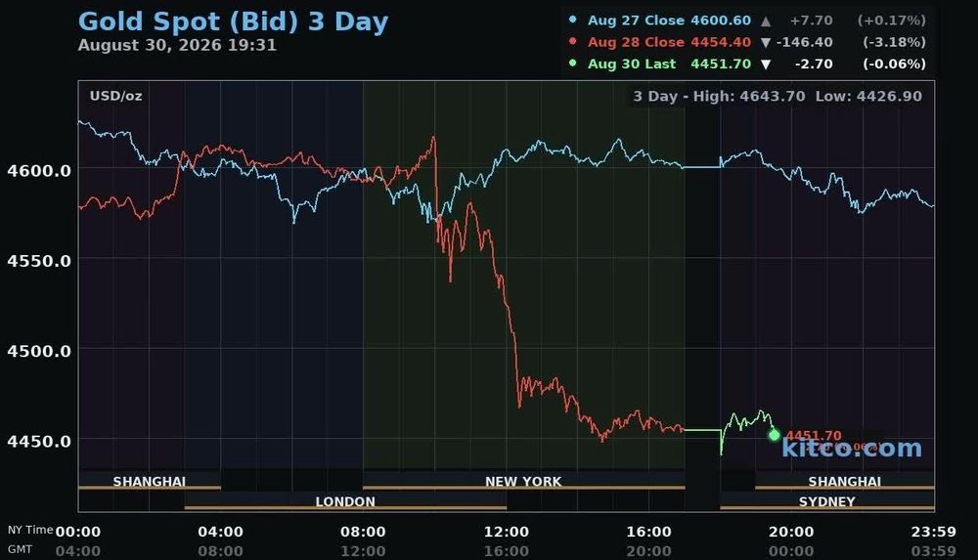Select the left SHANGHAI session bar
Image resolution: width=978 pixels, height=560 pixels.
pyautogui.click(x=149, y=481)
